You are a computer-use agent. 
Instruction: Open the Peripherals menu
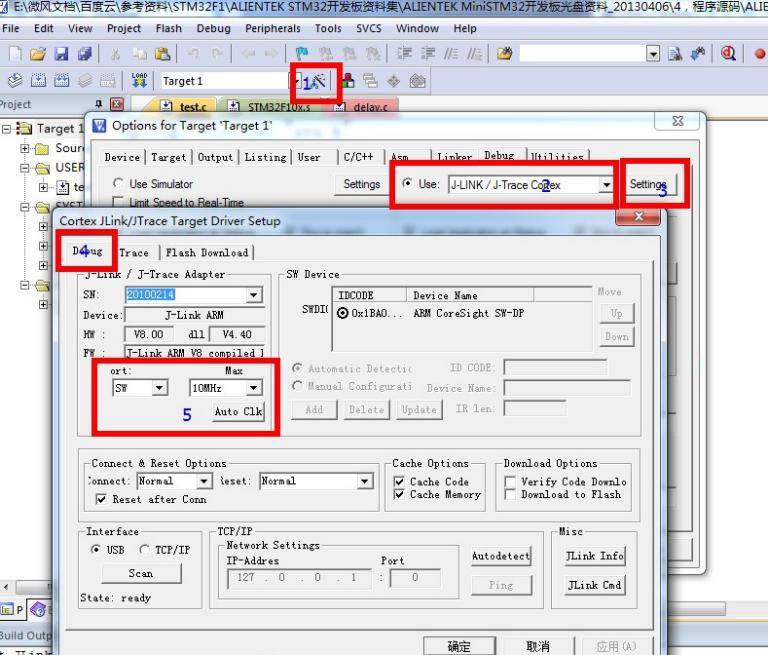pyautogui.click(x=273, y=28)
